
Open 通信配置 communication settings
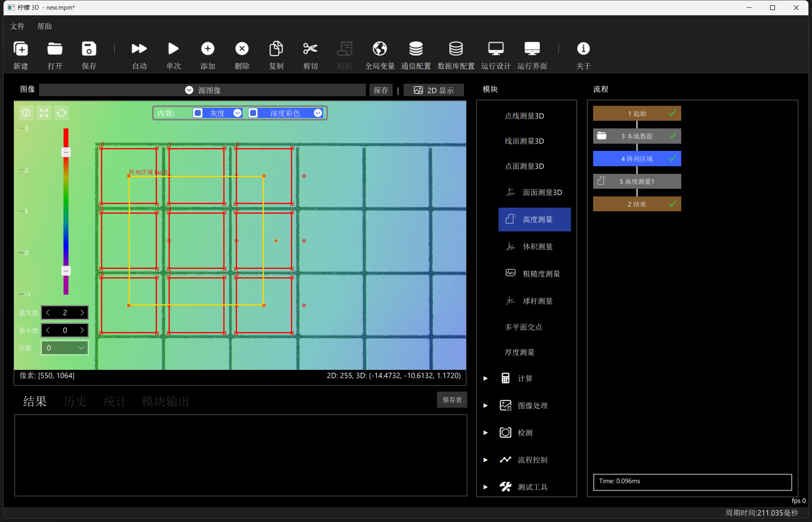416,49
